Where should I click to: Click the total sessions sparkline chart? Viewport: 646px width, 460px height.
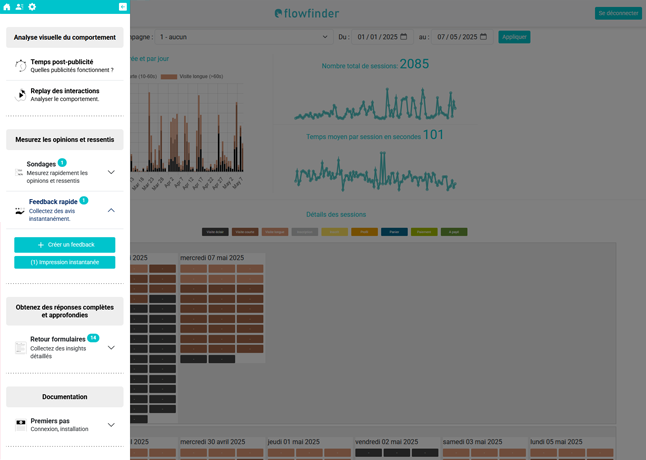375,105
